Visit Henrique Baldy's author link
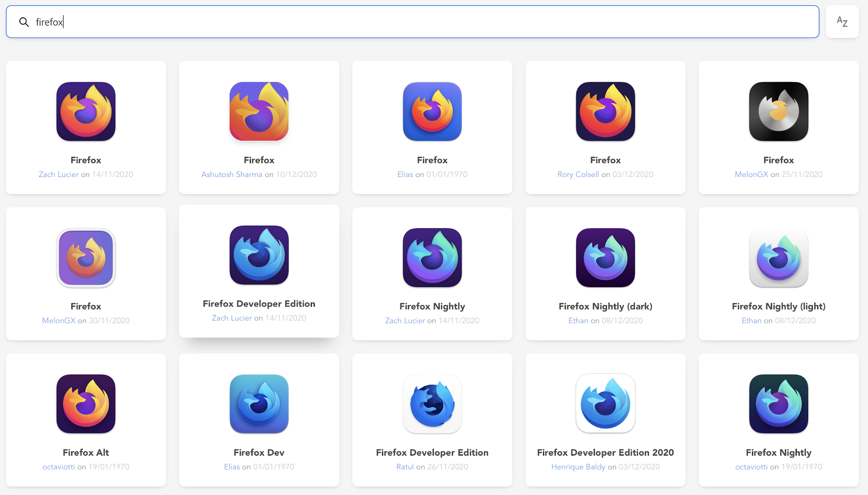868x495 pixels. [x=578, y=467]
